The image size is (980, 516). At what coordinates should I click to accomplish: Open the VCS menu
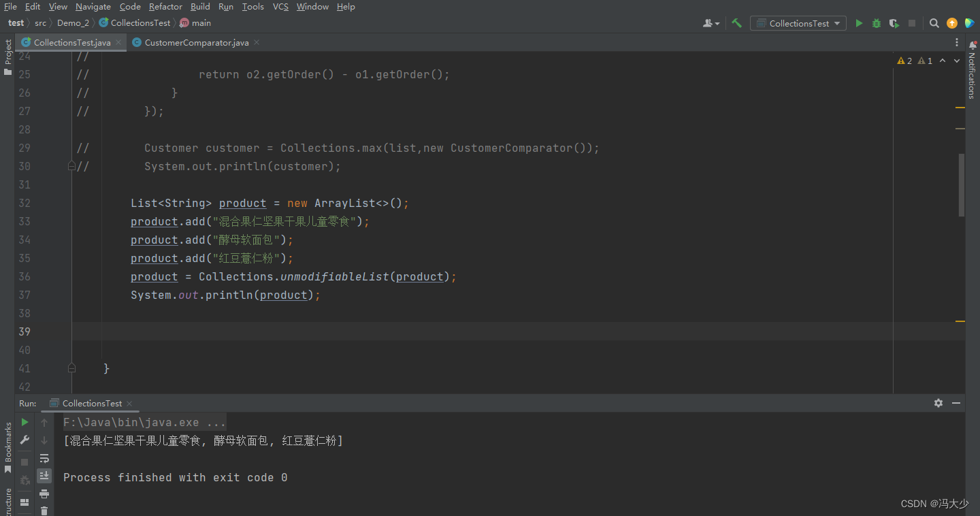280,6
